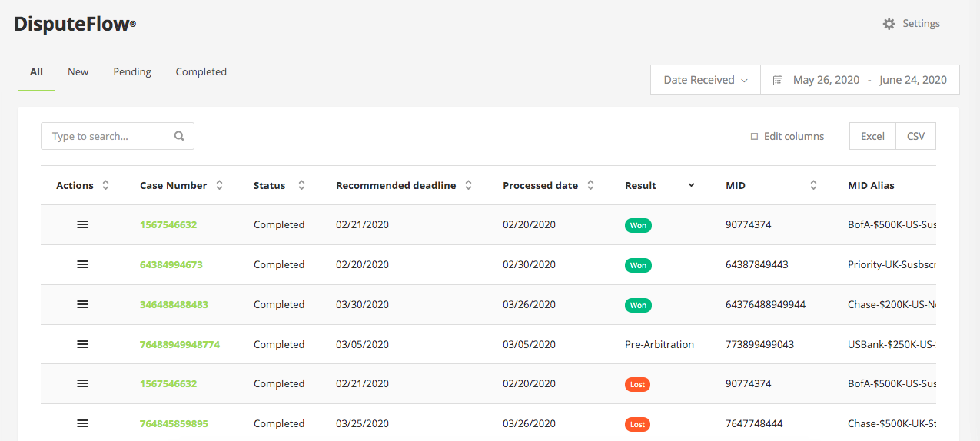The width and height of the screenshot is (980, 441).
Task: Open the Date Received dropdown
Action: (706, 80)
